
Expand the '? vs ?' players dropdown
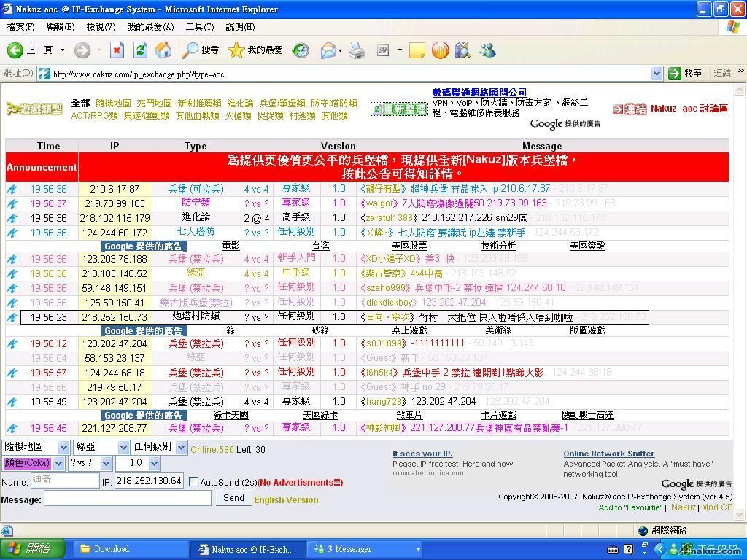(x=107, y=464)
